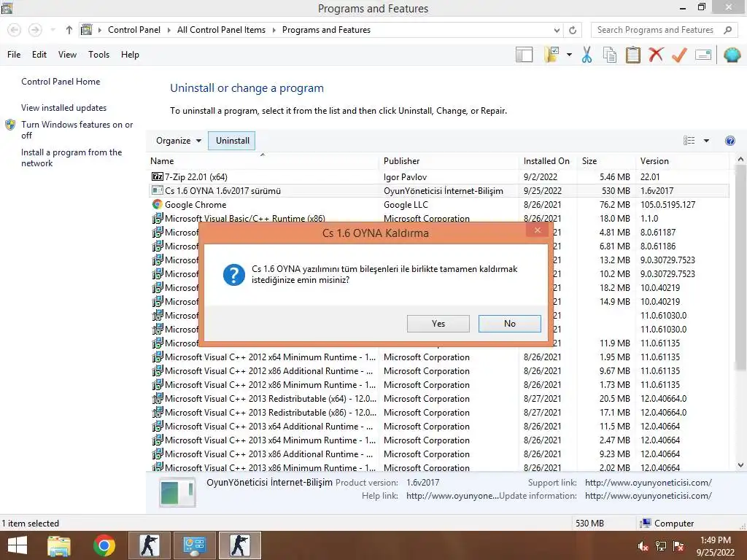Image resolution: width=747 pixels, height=560 pixels.
Task: Click No in the Kaldırma dialog
Action: coord(510,324)
